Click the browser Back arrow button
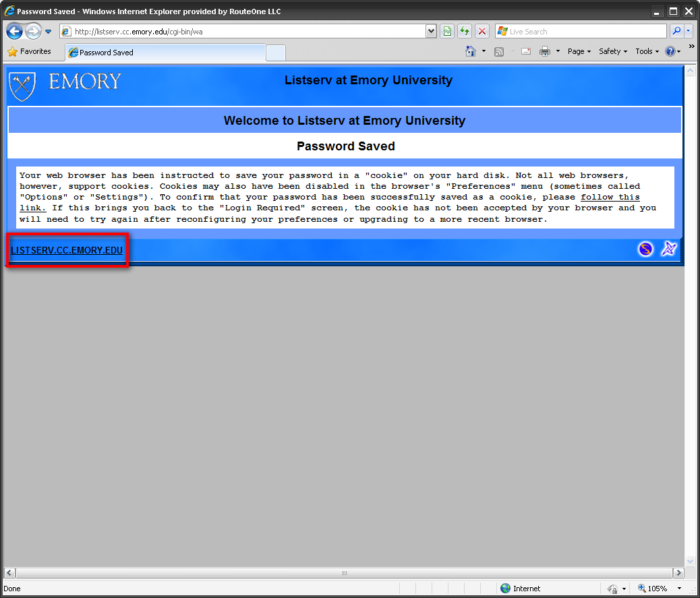The height and width of the screenshot is (598, 700). [x=14, y=31]
